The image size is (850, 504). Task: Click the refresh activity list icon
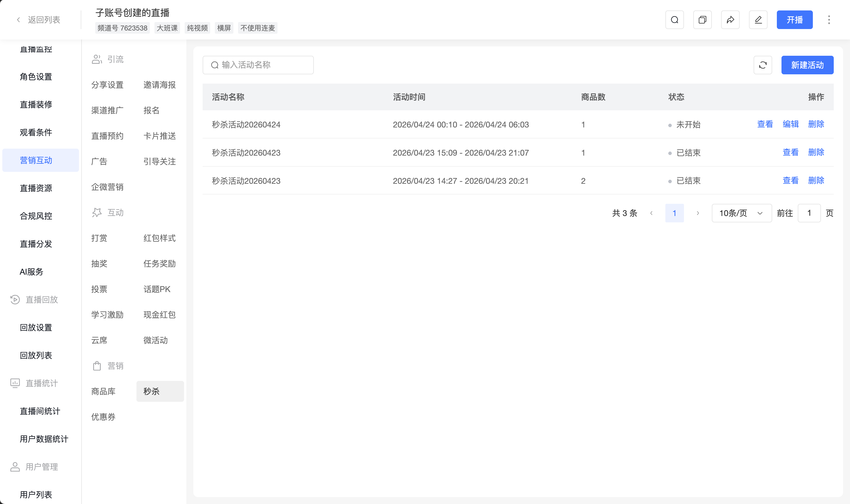click(x=763, y=65)
